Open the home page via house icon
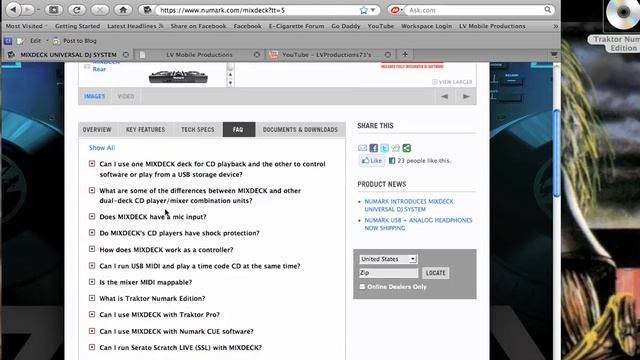 123,10
